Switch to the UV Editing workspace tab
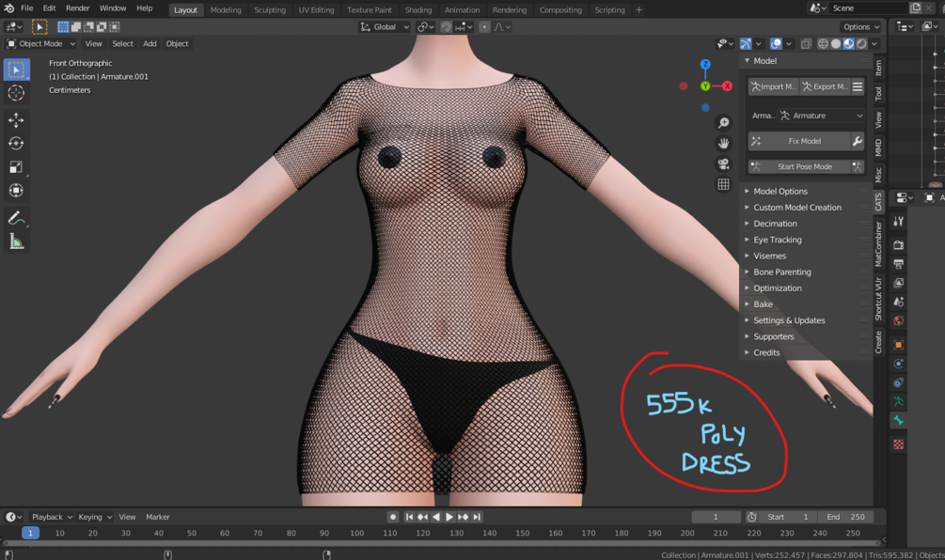Viewport: 945px width, 560px height. point(316,10)
